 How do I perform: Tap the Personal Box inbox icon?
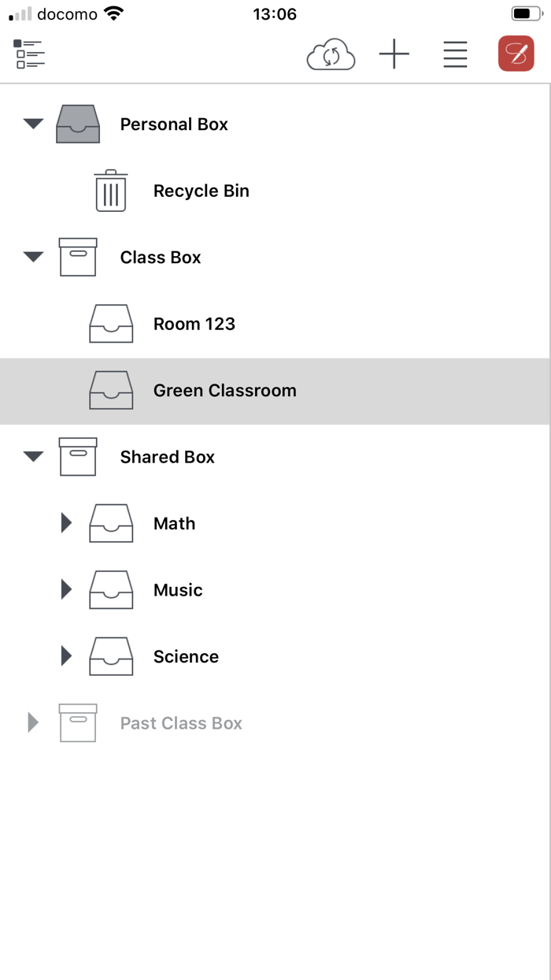[x=77, y=124]
